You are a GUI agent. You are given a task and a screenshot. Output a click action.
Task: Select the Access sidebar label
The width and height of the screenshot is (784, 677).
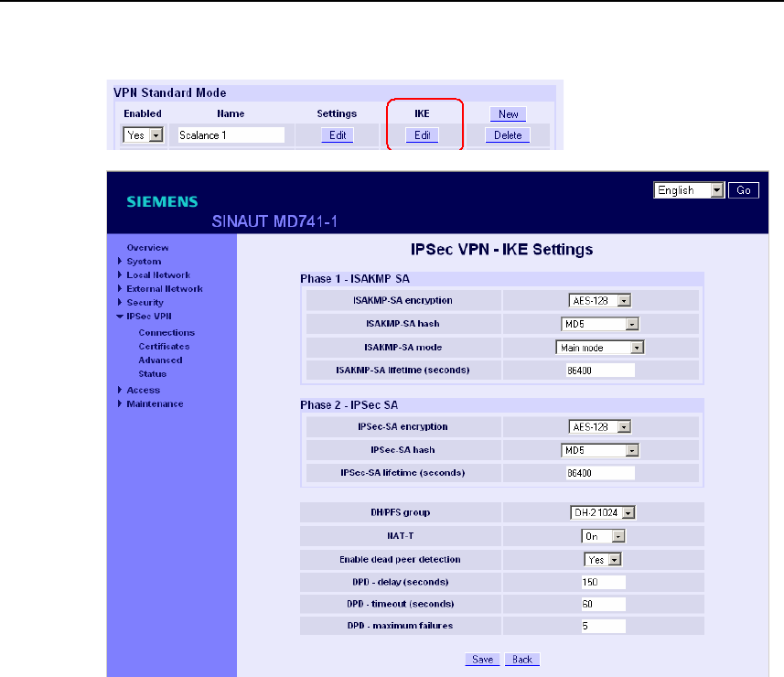click(144, 390)
